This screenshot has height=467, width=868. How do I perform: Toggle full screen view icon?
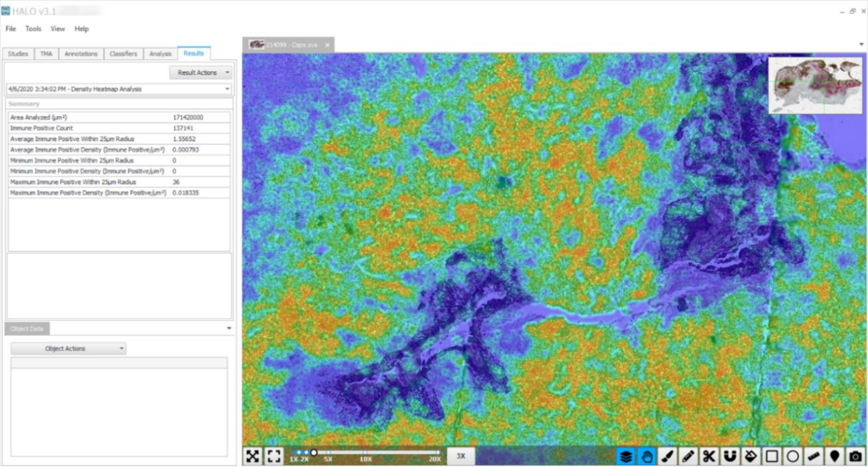274,456
